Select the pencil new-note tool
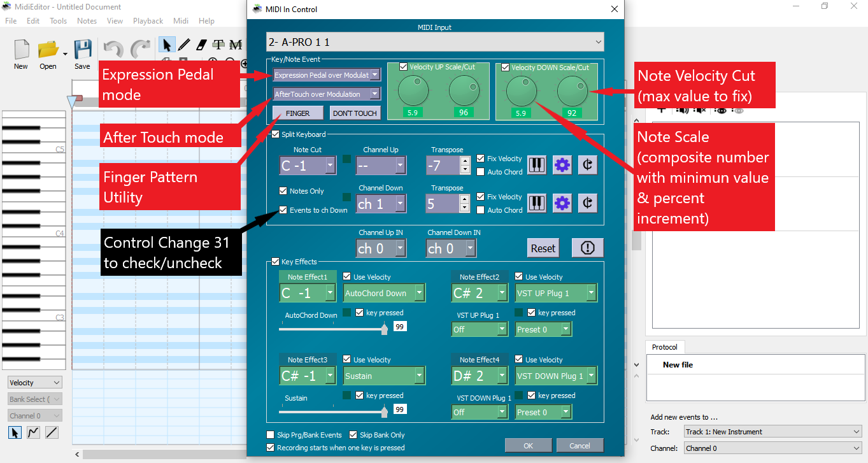868x463 pixels. tap(184, 45)
